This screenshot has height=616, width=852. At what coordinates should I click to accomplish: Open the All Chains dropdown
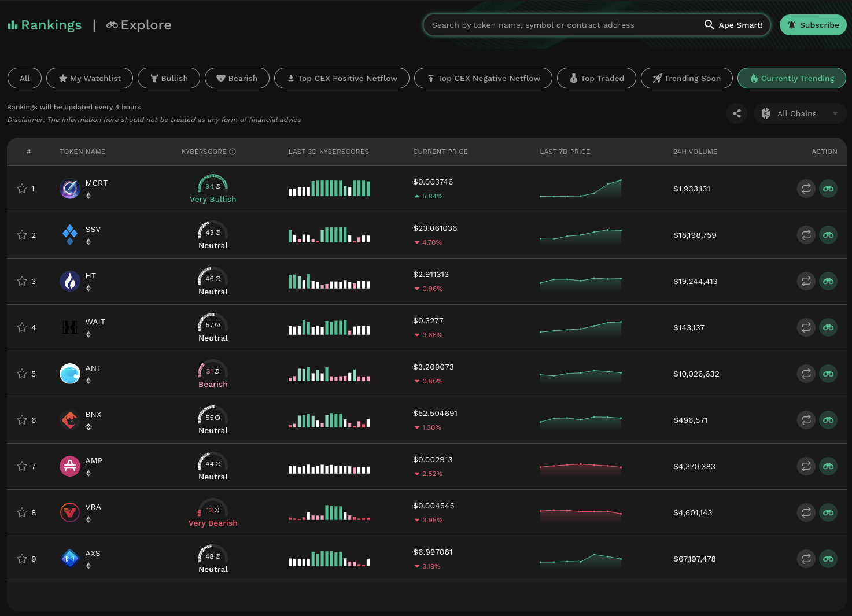796,113
